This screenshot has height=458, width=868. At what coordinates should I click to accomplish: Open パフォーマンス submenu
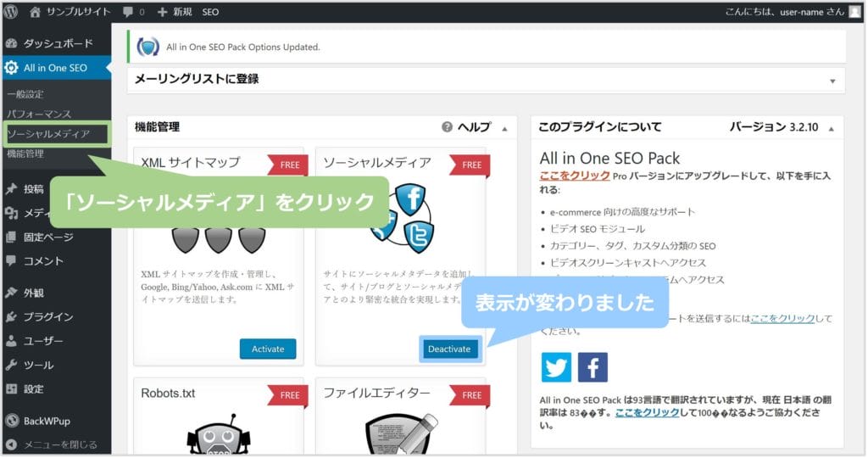[x=39, y=114]
